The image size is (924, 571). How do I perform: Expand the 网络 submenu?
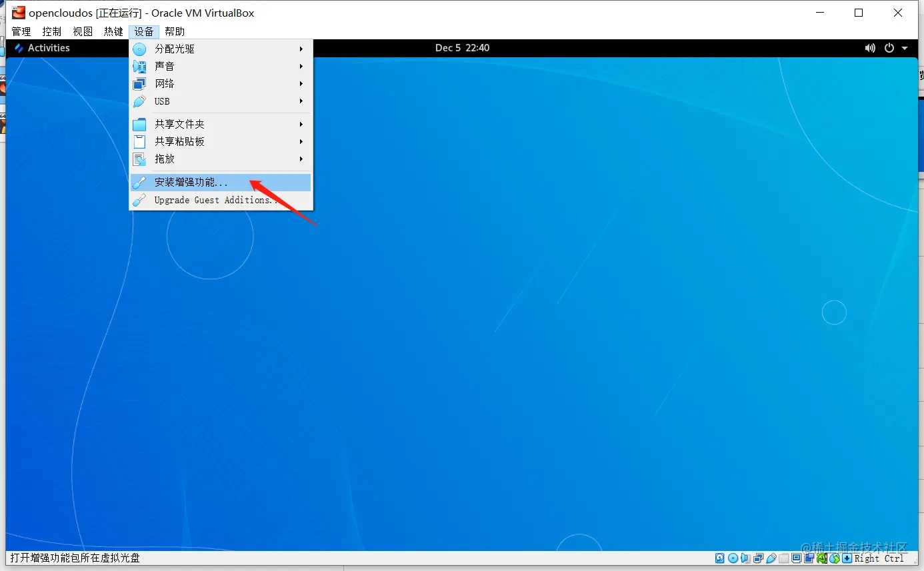(221, 83)
